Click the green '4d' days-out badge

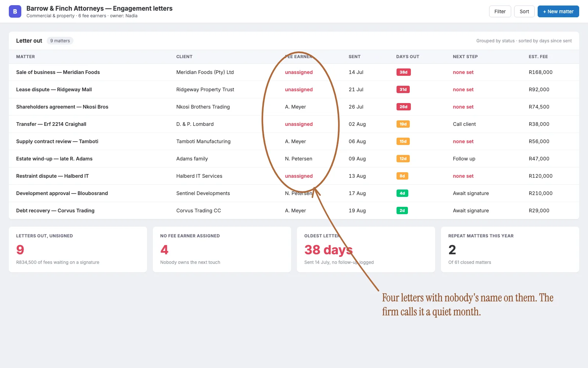402,193
